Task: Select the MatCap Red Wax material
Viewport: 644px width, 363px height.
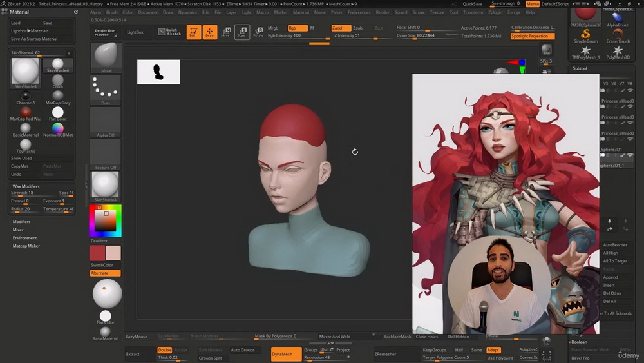Action: pos(26,114)
